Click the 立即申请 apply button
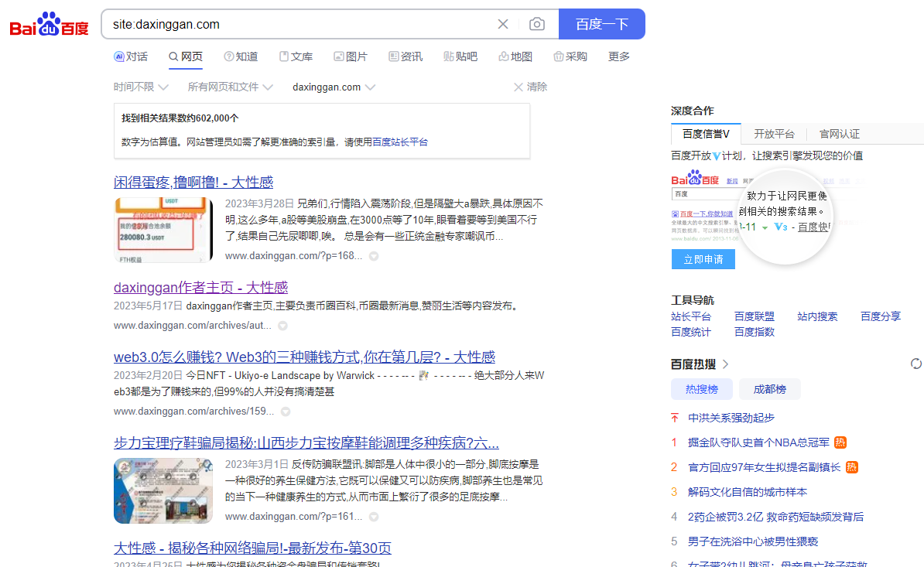The height and width of the screenshot is (567, 924). [x=703, y=259]
